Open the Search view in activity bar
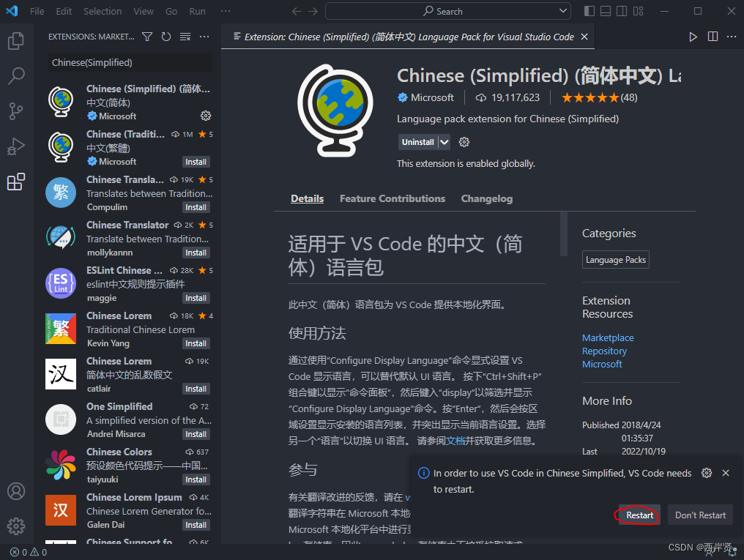 click(16, 76)
